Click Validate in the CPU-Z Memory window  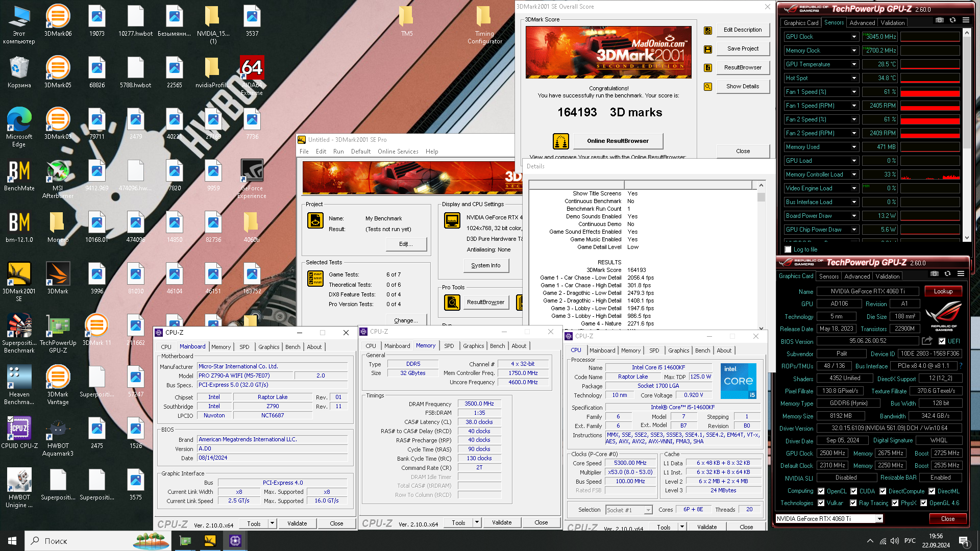tap(502, 522)
